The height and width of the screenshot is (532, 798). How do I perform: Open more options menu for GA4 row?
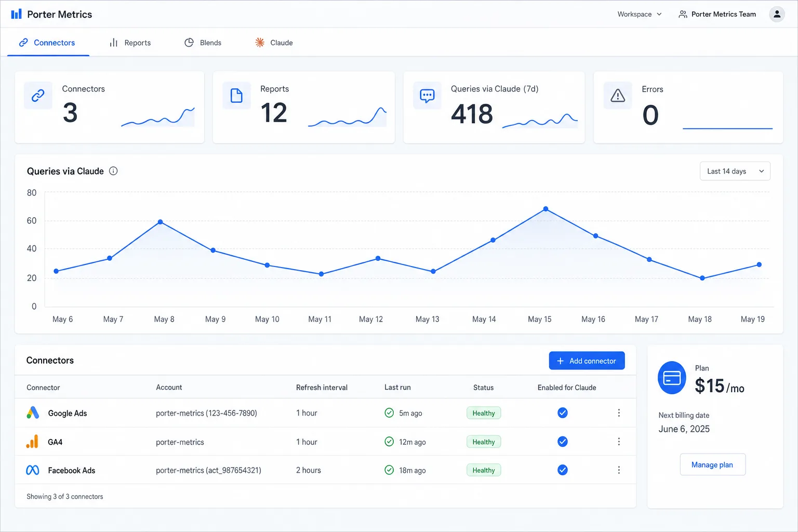point(619,442)
